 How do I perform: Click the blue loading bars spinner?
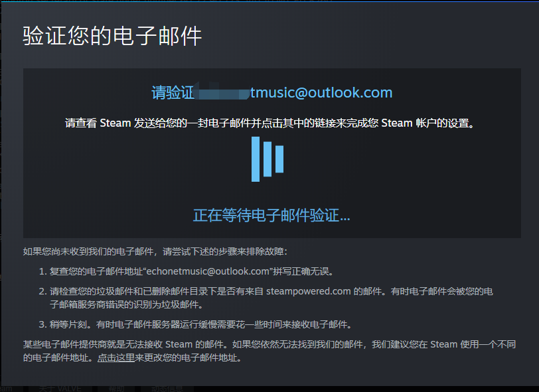pyautogui.click(x=268, y=159)
